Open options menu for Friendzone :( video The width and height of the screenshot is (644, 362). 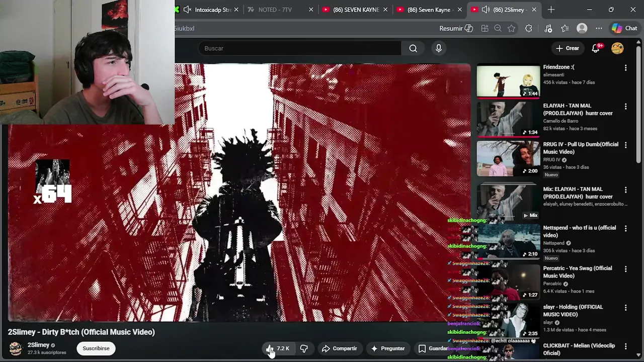[x=625, y=68]
